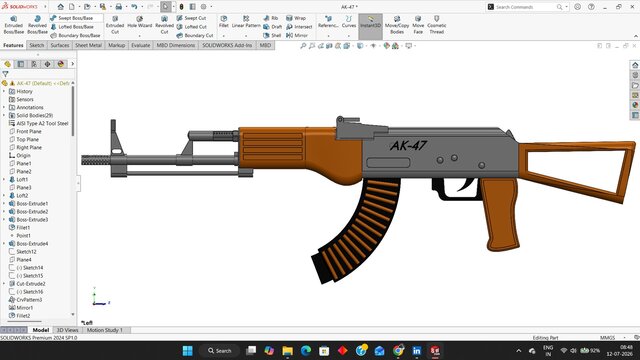This screenshot has height=360, width=640.
Task: Open Windows Start menu
Action: (188, 351)
